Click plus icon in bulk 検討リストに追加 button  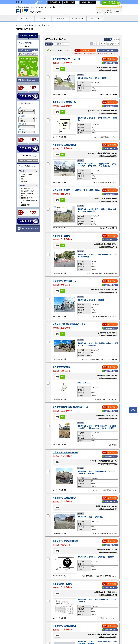click(99, 50)
